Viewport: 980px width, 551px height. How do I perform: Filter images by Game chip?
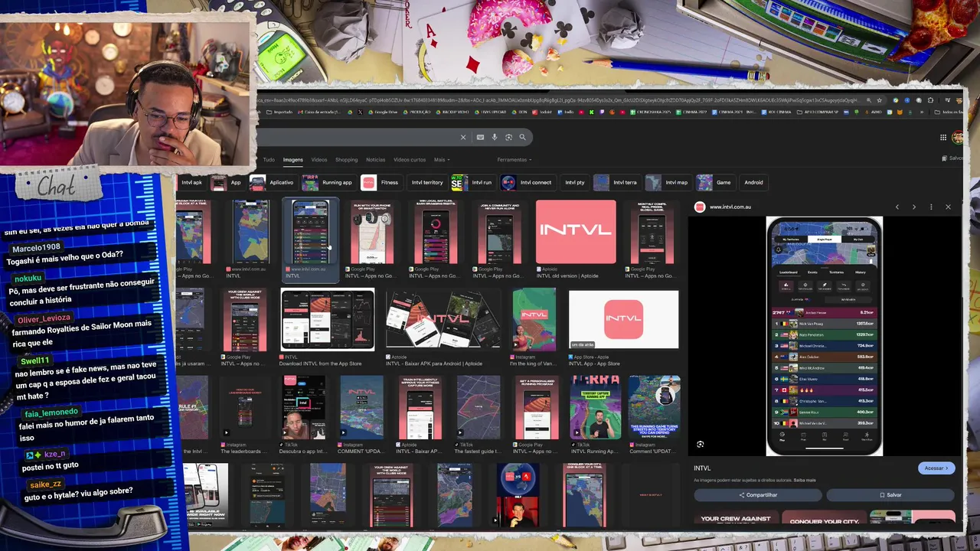715,182
